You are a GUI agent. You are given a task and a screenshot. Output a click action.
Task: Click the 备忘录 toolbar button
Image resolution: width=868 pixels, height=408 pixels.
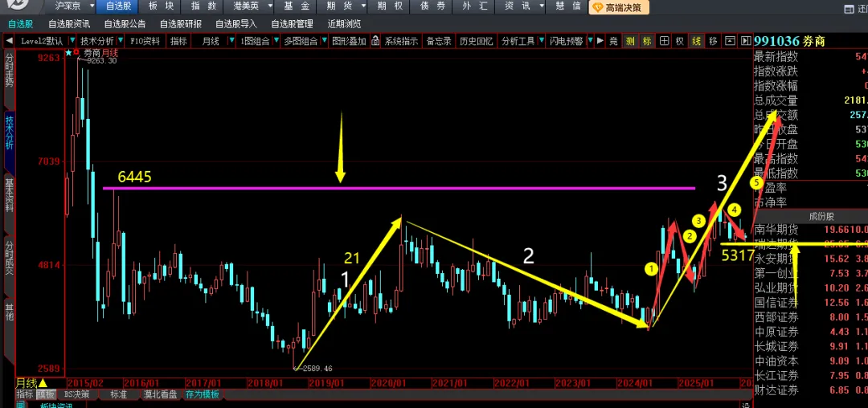(439, 41)
